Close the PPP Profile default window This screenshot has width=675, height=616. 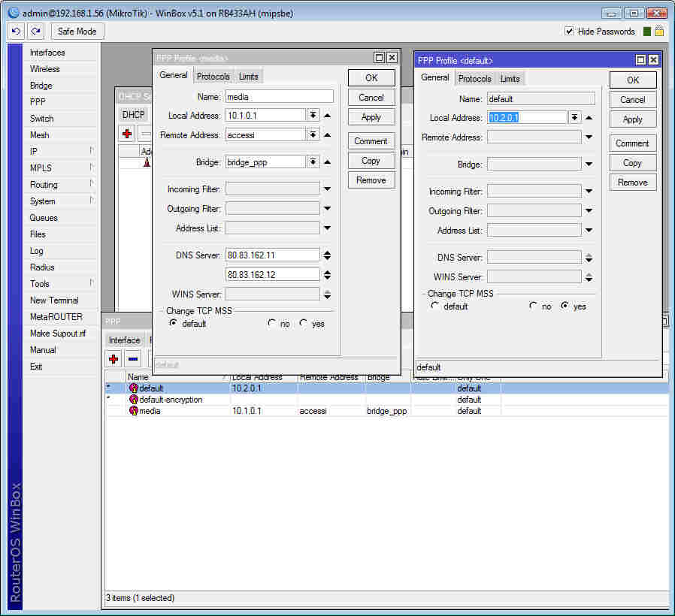653,60
